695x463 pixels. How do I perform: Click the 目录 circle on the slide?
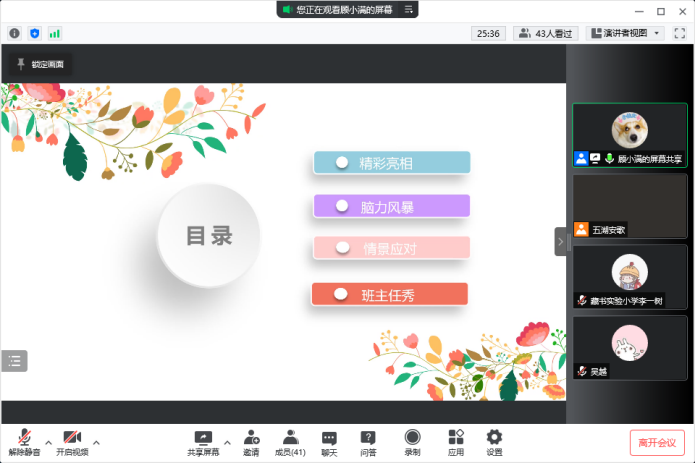click(x=209, y=235)
